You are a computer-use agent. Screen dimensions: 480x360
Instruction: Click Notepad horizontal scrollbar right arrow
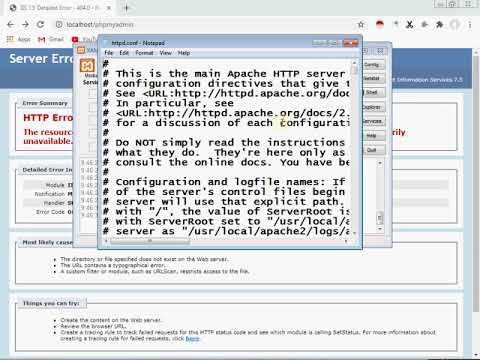coord(346,241)
